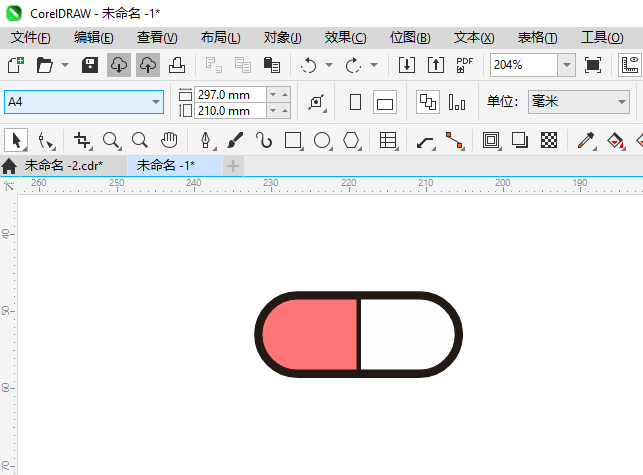643x475 pixels.
Task: Save document with floppy disk icon
Action: click(90, 65)
